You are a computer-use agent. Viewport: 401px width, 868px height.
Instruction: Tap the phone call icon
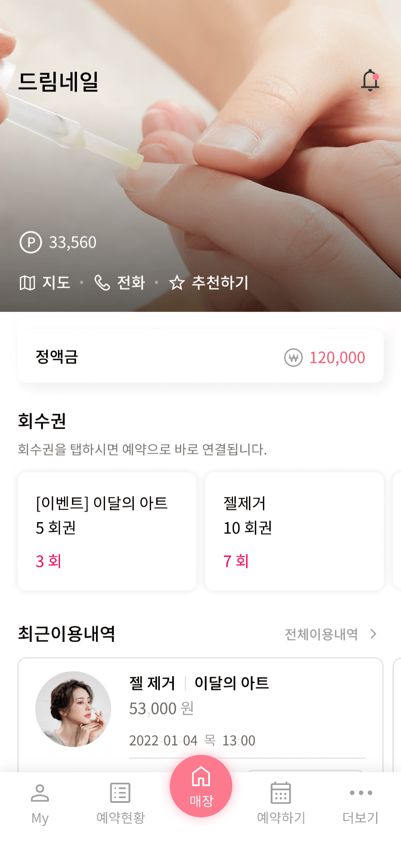pos(102,283)
